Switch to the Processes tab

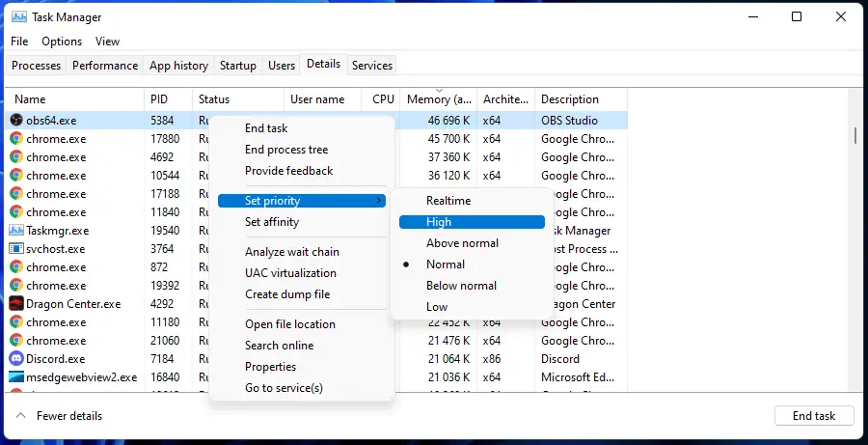(36, 66)
